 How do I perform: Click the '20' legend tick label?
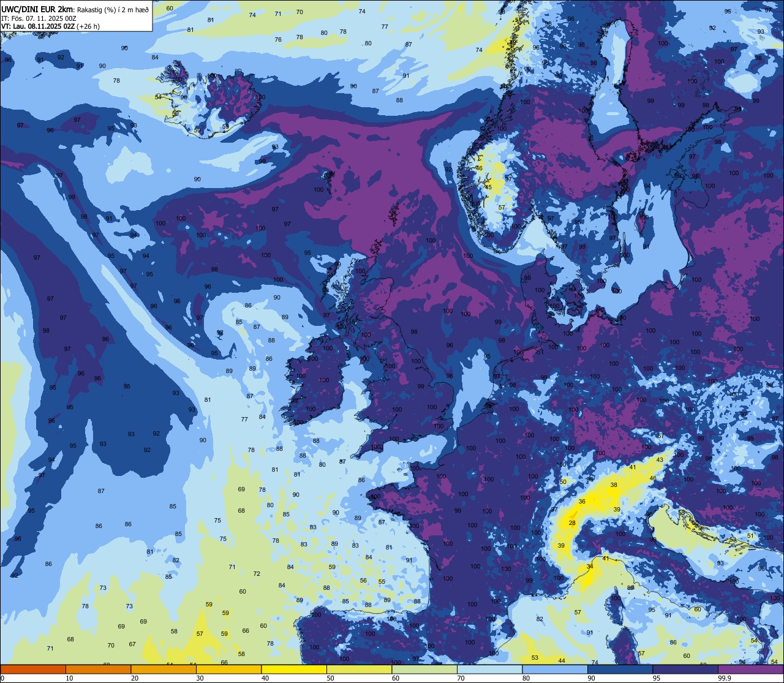(x=135, y=678)
